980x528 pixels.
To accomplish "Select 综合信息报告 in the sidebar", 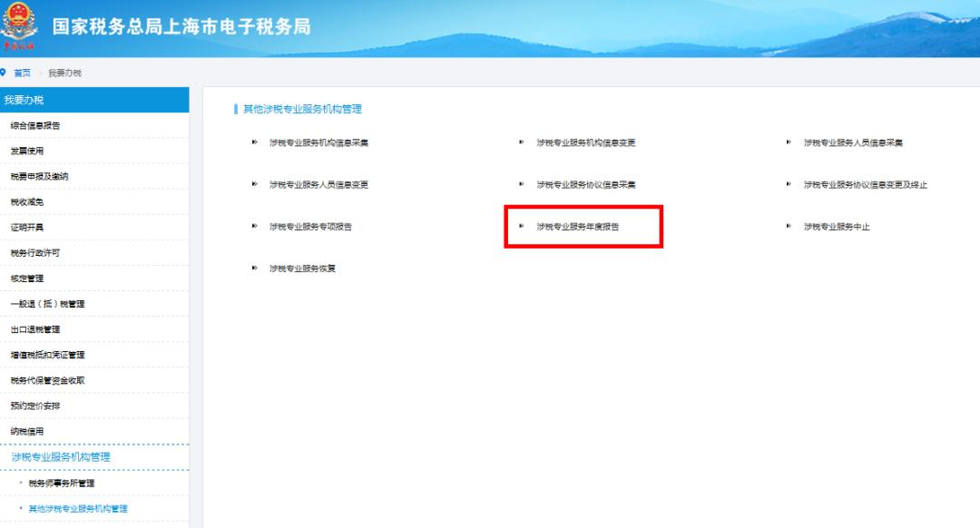I will click(x=35, y=125).
